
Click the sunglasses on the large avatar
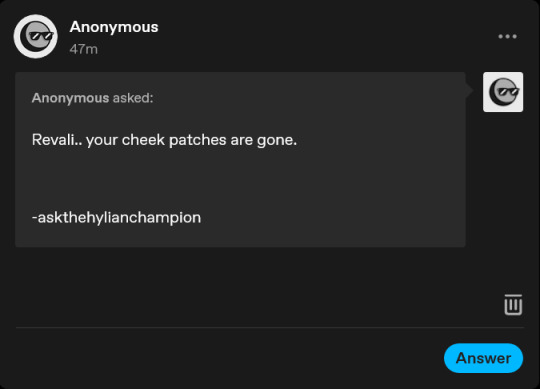[x=41, y=36]
